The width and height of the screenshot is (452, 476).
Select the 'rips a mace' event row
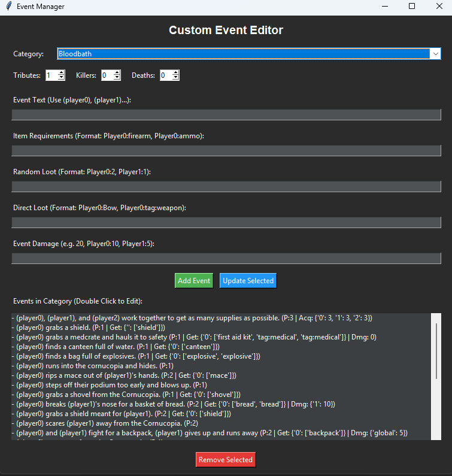click(x=221, y=375)
